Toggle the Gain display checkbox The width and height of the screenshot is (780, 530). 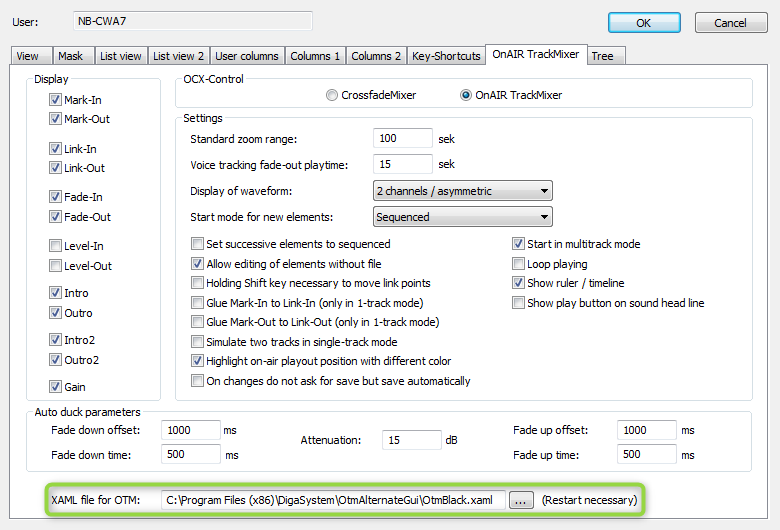[x=56, y=386]
